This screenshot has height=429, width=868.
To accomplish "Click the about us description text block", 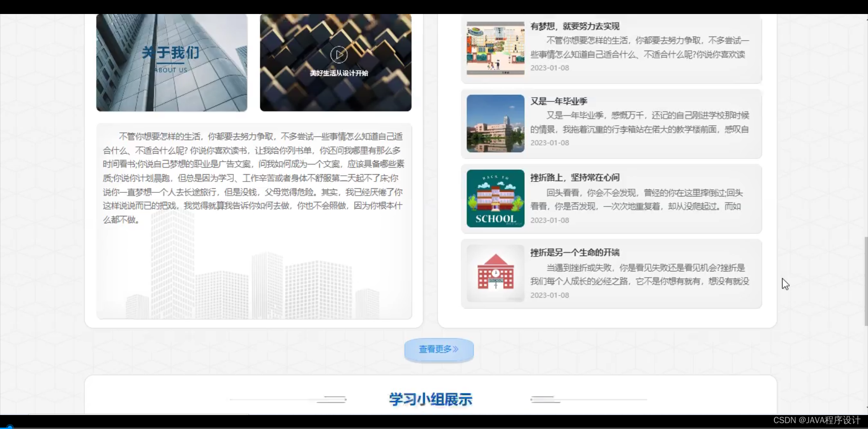I will click(x=254, y=177).
